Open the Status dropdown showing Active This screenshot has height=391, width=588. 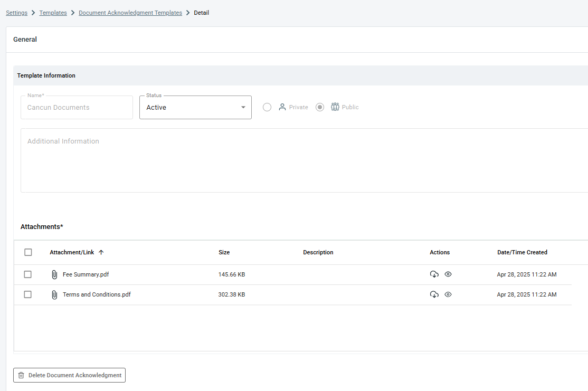click(x=195, y=107)
